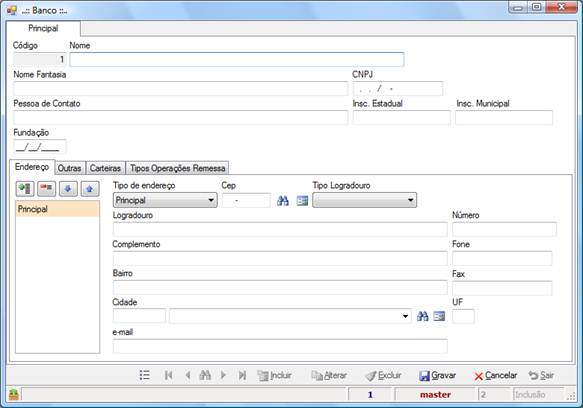Screen dimensions: 583x408
Task: Switch to the Principal tab
Action: 43,28
